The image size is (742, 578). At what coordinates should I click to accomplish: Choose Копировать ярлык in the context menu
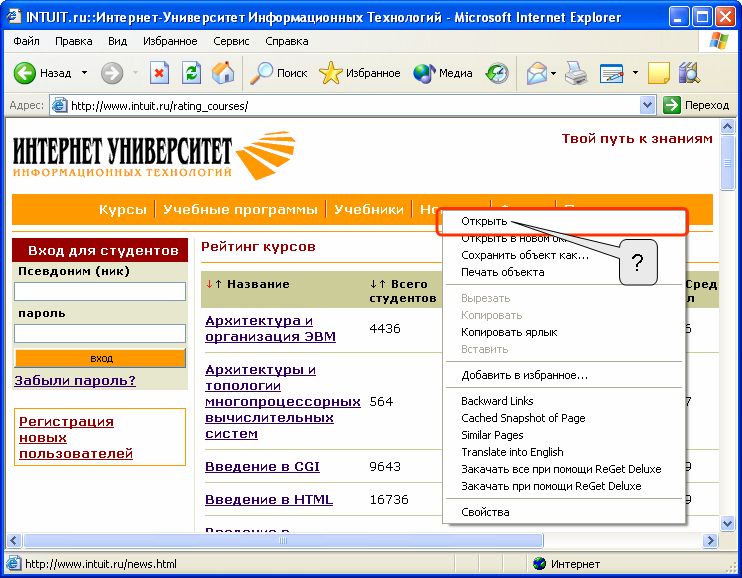564,332
